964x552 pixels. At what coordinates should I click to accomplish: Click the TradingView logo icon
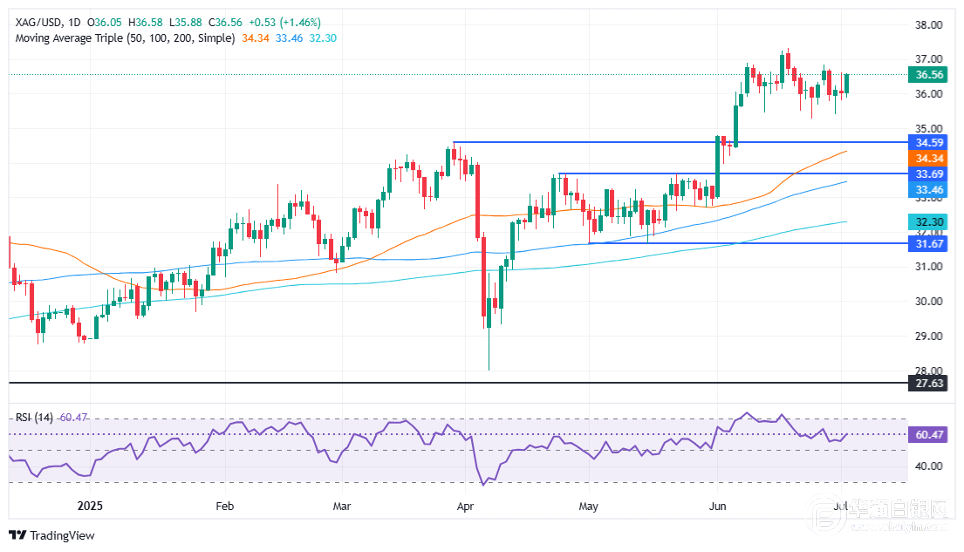coord(17,535)
